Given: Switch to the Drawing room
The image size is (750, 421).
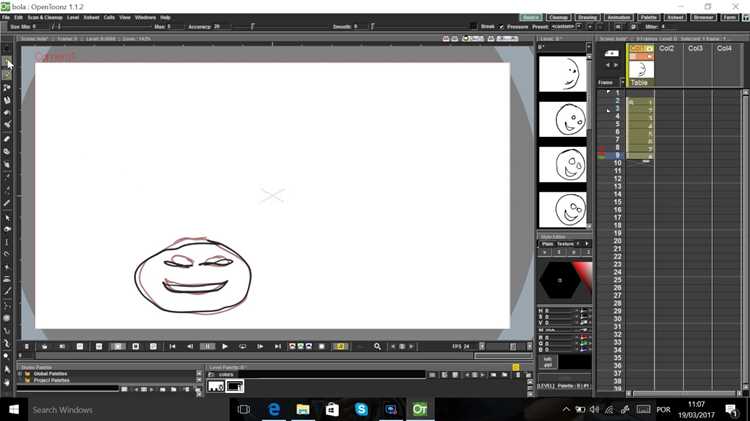Looking at the screenshot, I should coord(587,17).
